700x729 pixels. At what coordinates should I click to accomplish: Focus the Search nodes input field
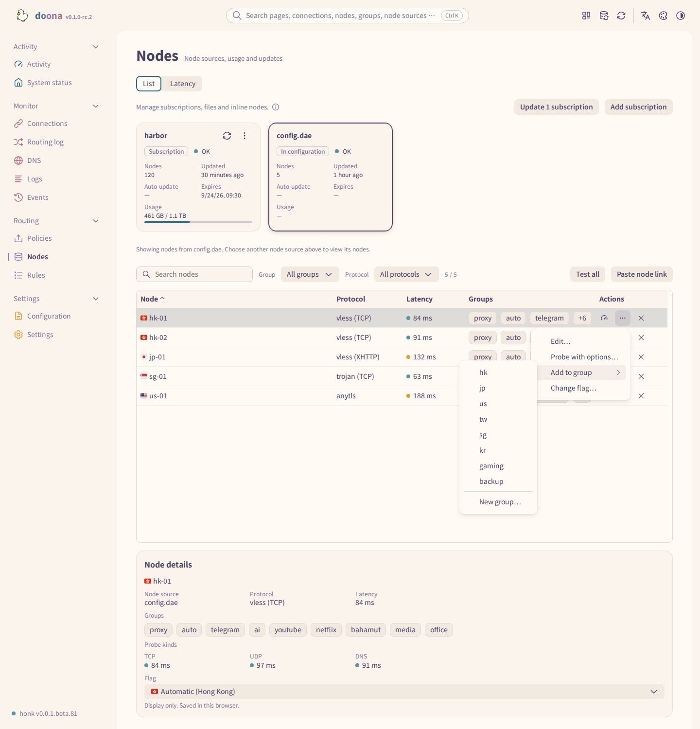pyautogui.click(x=194, y=274)
